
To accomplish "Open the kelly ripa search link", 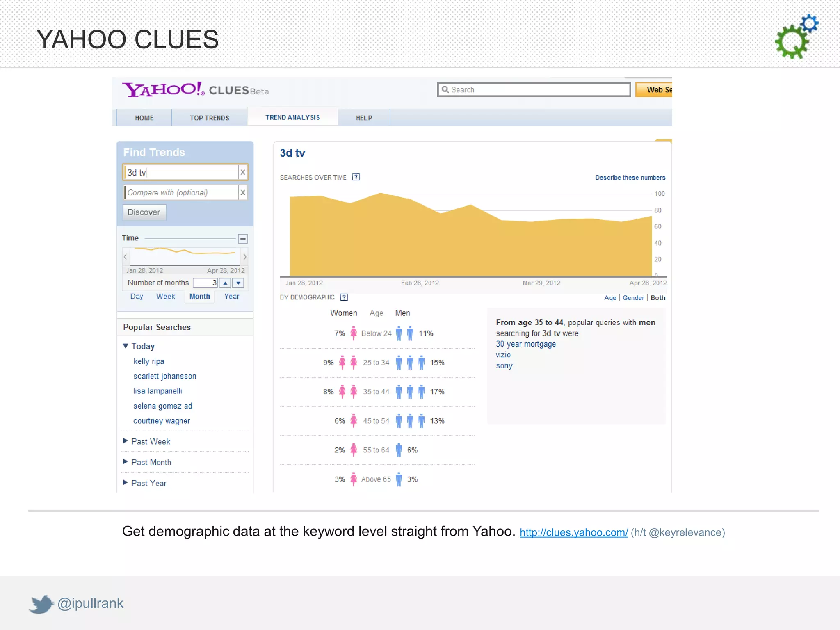I will tap(148, 361).
